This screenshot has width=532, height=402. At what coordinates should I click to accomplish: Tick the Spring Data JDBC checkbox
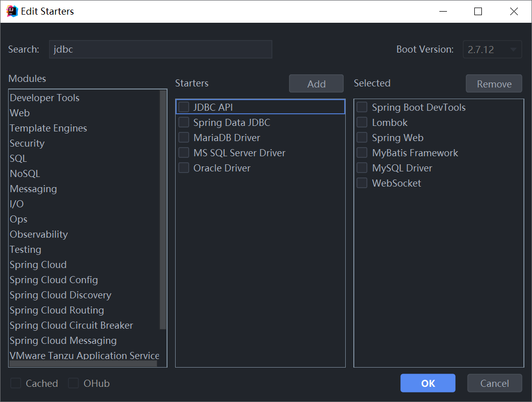184,122
